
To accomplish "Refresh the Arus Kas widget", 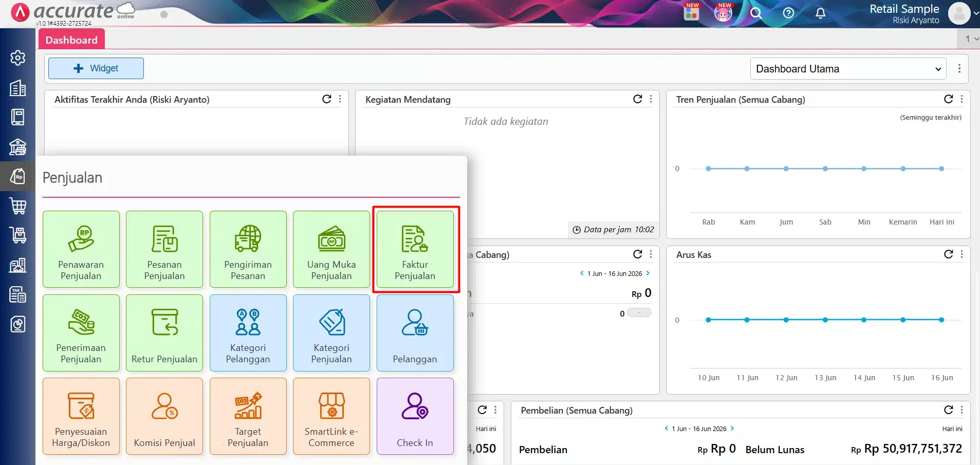I will (949, 254).
